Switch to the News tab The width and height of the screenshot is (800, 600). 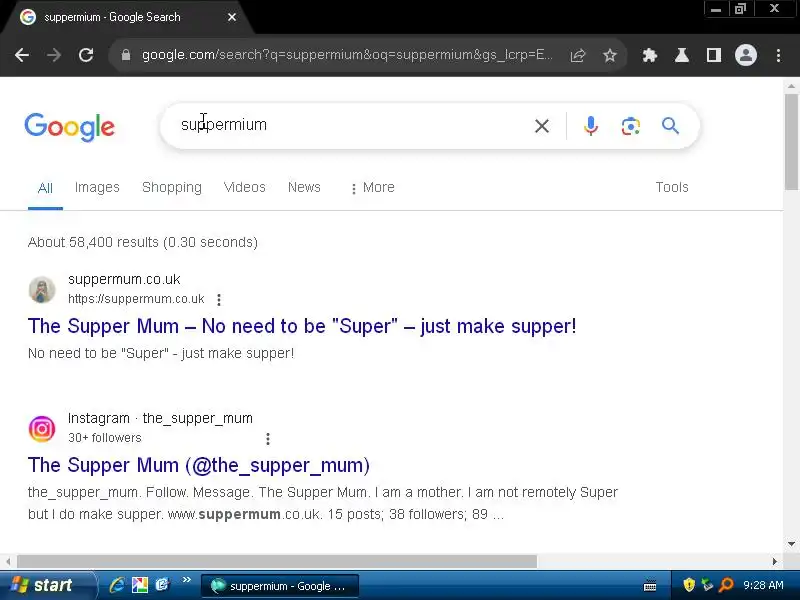click(304, 187)
